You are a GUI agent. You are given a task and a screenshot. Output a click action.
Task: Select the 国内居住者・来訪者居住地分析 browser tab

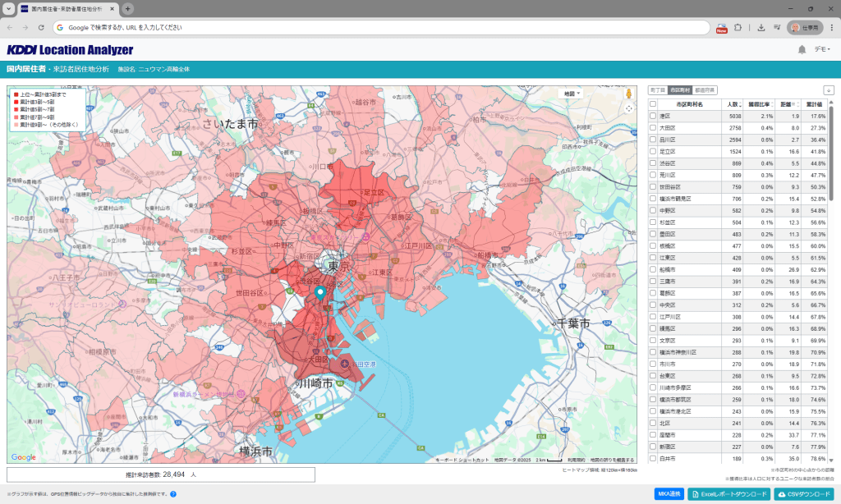click(x=67, y=9)
